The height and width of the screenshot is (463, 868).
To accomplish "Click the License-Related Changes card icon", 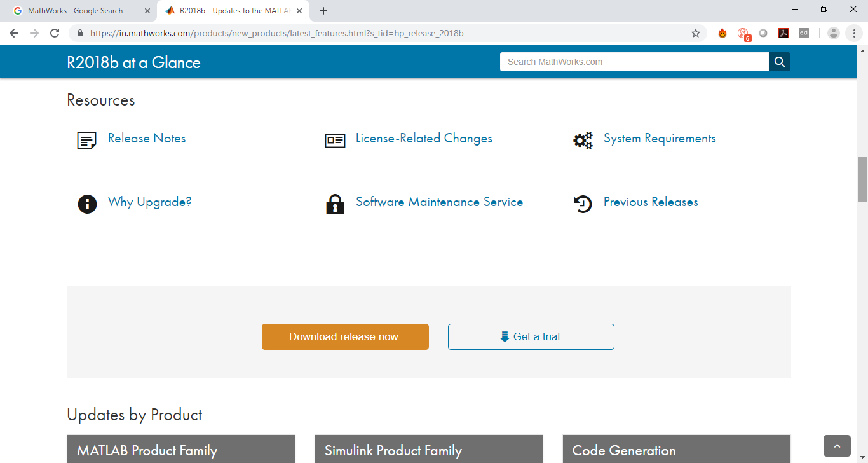I will coord(335,141).
